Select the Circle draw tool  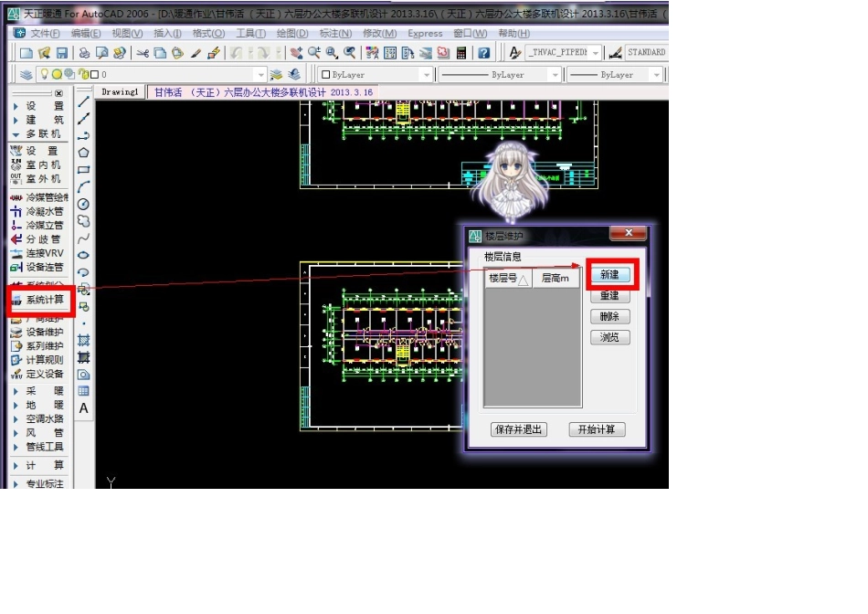(83, 204)
